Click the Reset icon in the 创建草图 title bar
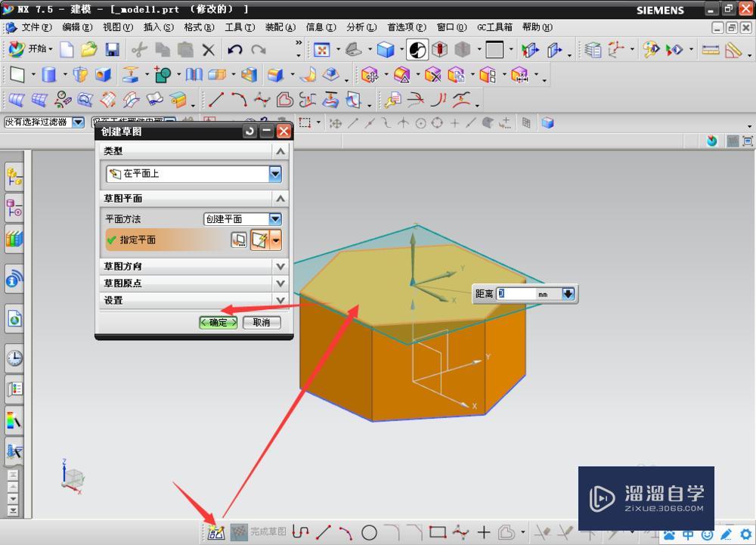This screenshot has width=756, height=545. [249, 132]
